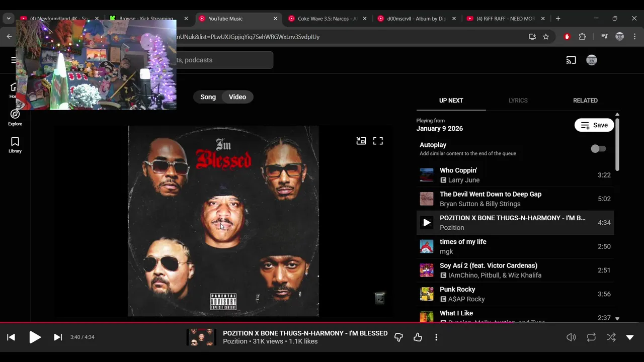The image size is (644, 362).
Task: Close the Coke Wave 3.5 tab
Action: point(364,19)
